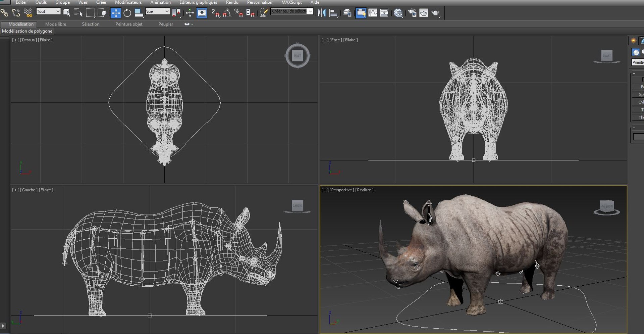Click the Réaliste shading label

pos(364,190)
